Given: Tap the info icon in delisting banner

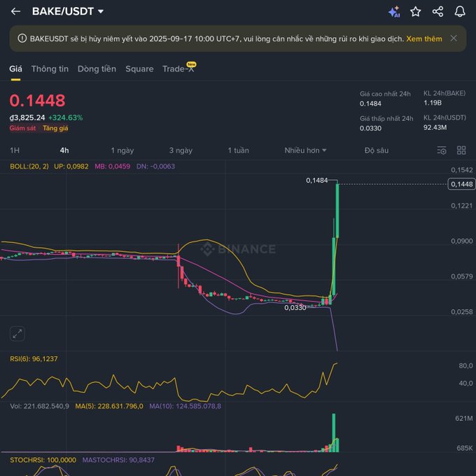Looking at the screenshot, I should pyautogui.click(x=22, y=38).
